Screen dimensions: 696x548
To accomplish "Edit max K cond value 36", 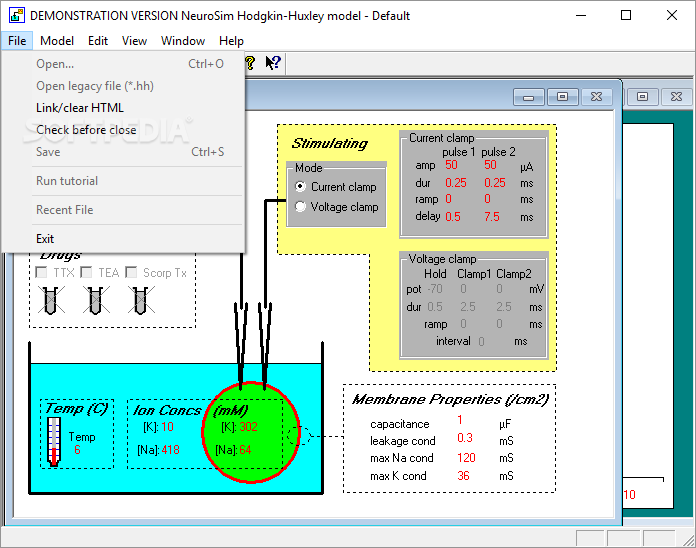I will click(463, 476).
